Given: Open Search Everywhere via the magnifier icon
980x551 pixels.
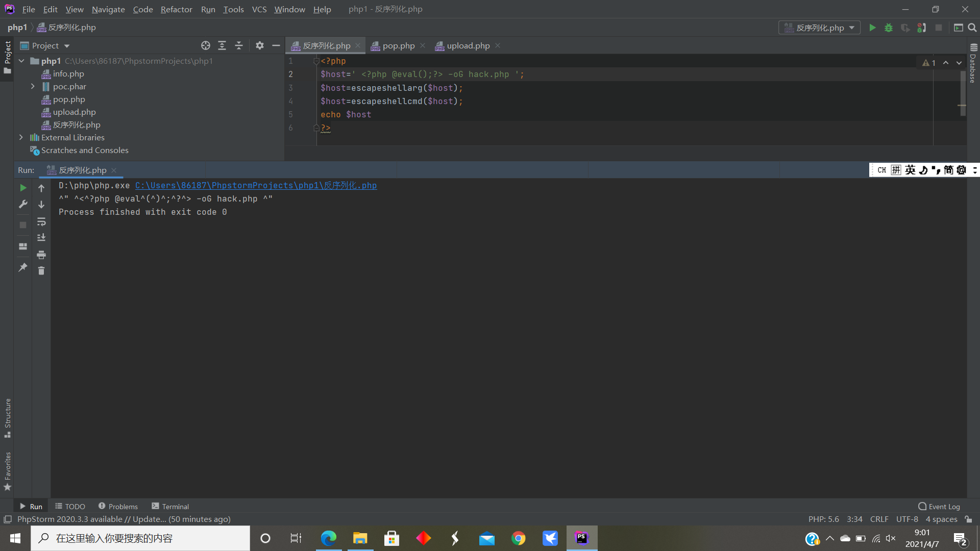Looking at the screenshot, I should pos(972,28).
